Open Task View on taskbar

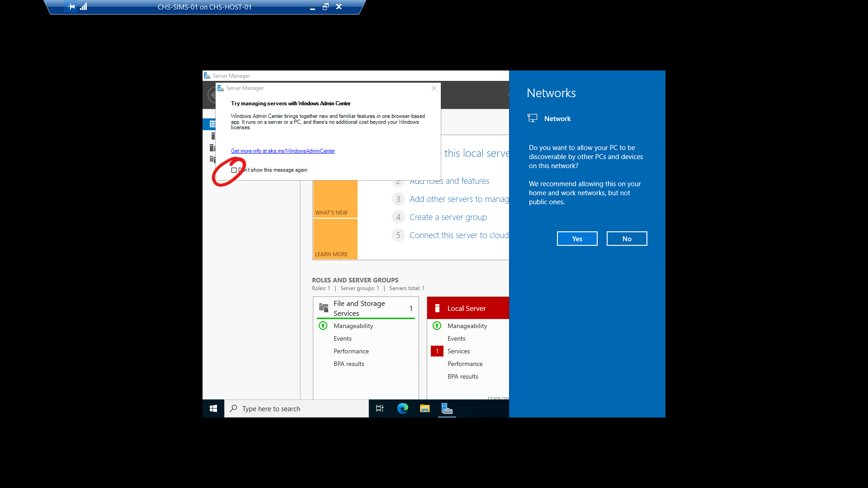(x=380, y=408)
